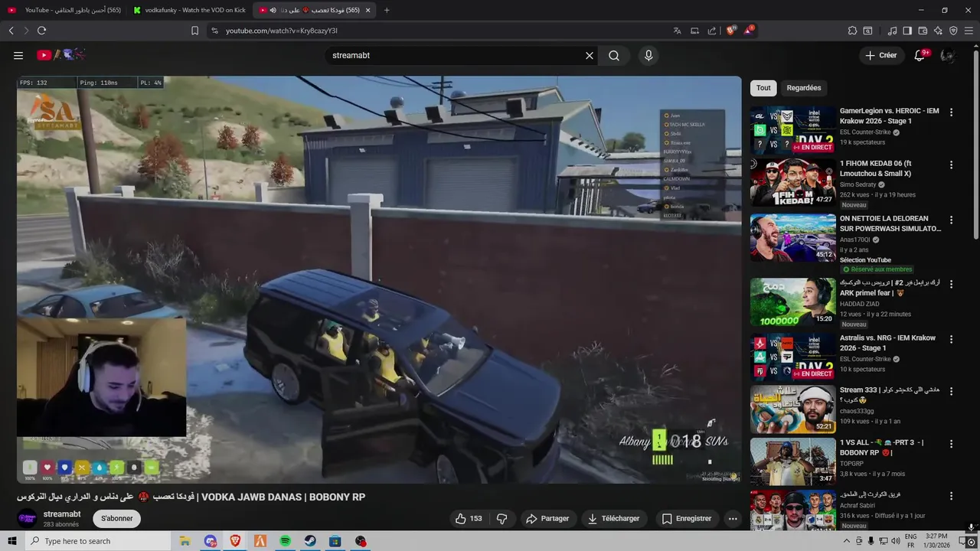Open the browser main menu
Image resolution: width=980 pixels, height=551 pixels.
969,31
